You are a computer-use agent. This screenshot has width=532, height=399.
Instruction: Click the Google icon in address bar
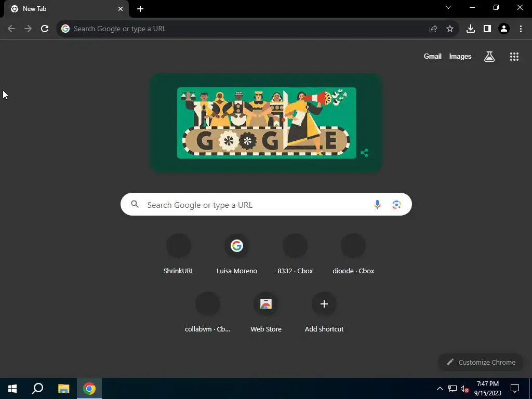[65, 29]
